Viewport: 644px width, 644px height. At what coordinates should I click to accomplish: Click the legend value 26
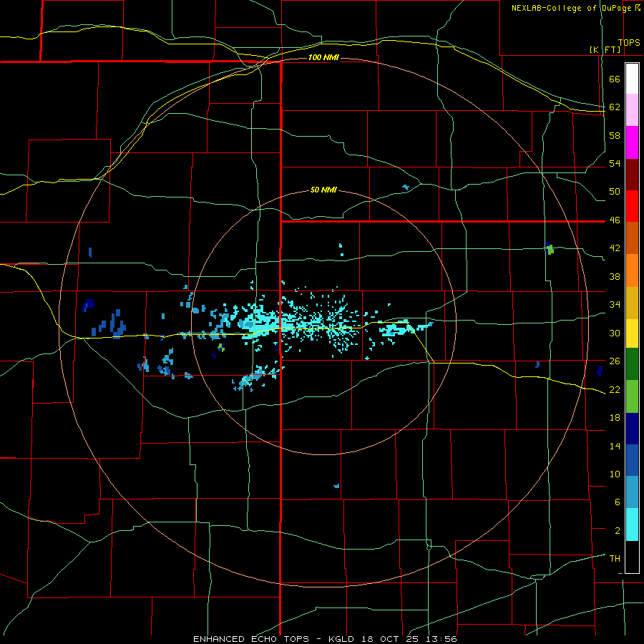[615, 361]
